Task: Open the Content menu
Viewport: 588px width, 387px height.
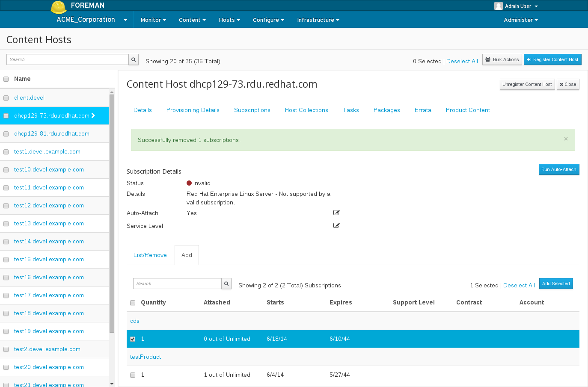Action: point(192,20)
